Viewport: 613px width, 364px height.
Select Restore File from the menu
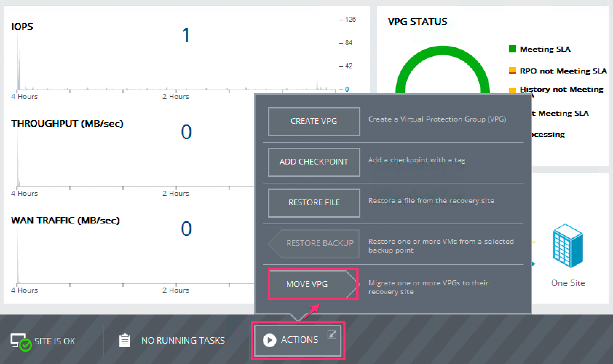[x=313, y=203]
